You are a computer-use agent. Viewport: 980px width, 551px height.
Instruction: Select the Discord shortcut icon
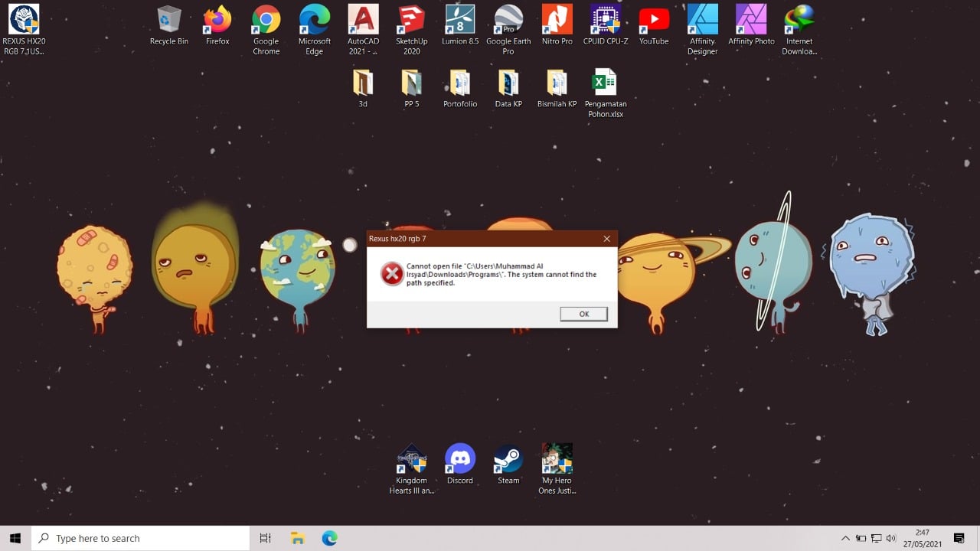460,465
